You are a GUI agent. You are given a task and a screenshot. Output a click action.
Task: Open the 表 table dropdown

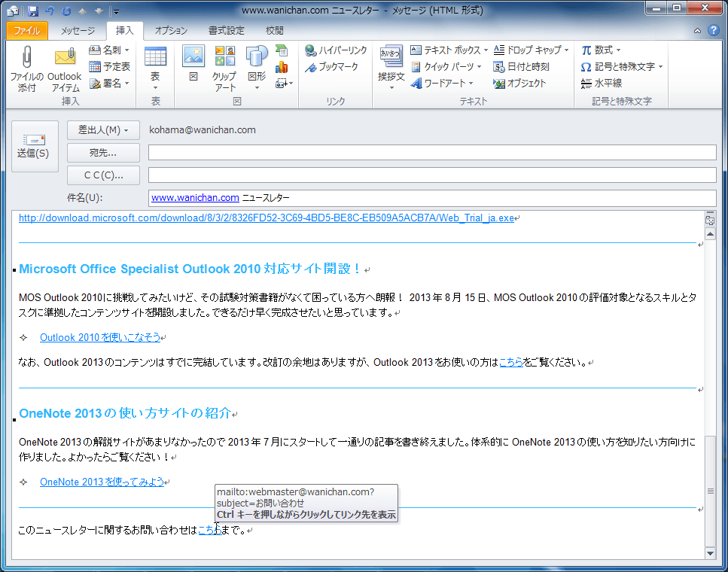155,68
